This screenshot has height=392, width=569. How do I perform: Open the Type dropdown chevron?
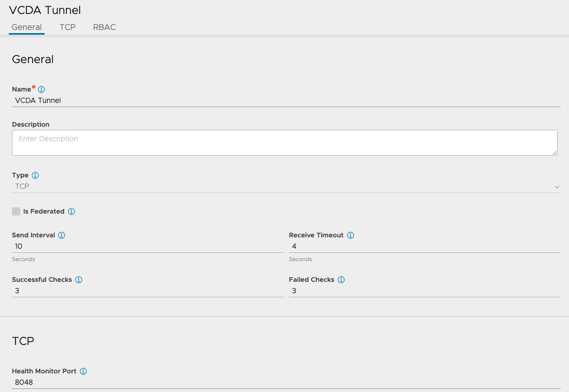(x=557, y=187)
